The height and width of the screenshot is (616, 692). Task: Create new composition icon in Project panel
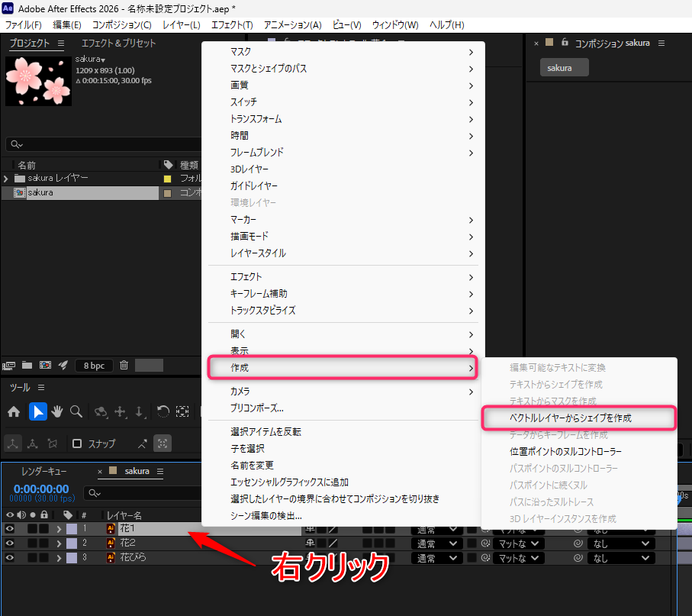pos(45,365)
